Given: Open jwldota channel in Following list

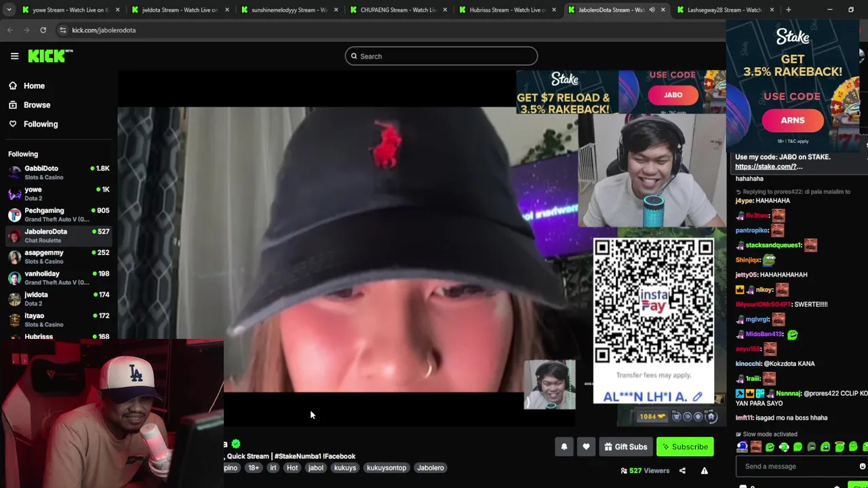Looking at the screenshot, I should 59,299.
